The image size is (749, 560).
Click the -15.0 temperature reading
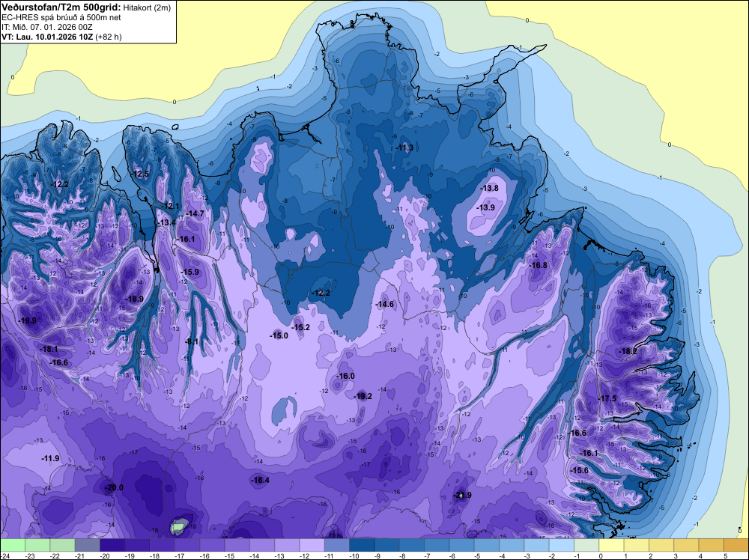[x=279, y=335]
